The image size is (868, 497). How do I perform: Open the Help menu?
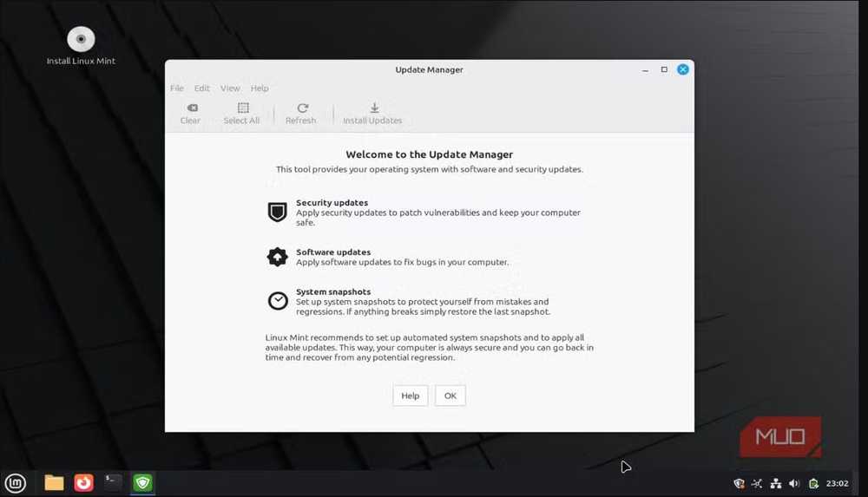pyautogui.click(x=259, y=88)
